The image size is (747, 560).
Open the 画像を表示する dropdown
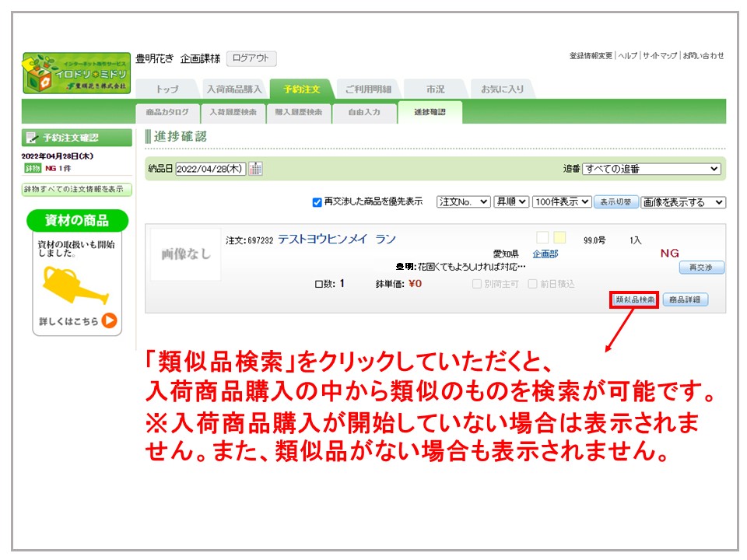tap(682, 202)
